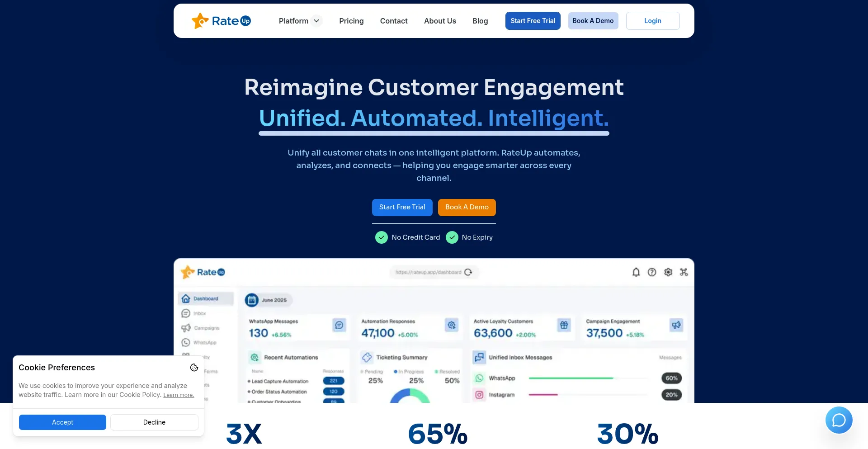Viewport: 868px width, 449px height.
Task: Click the fullscreen expand icon in the dashboard
Action: (684, 272)
